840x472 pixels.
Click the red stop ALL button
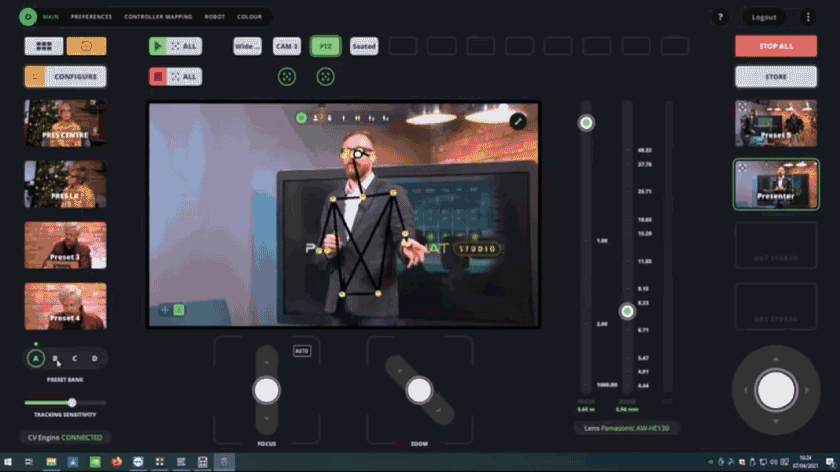(175, 76)
